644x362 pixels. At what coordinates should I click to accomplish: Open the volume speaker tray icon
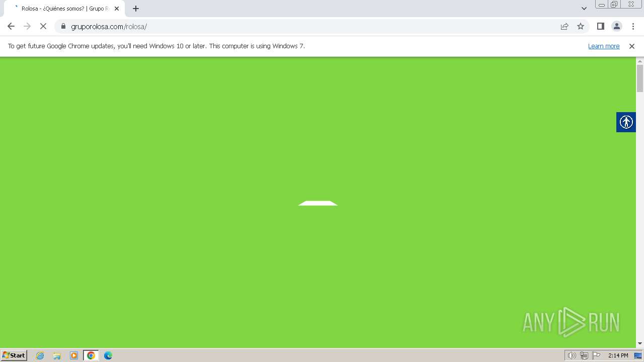click(x=572, y=355)
